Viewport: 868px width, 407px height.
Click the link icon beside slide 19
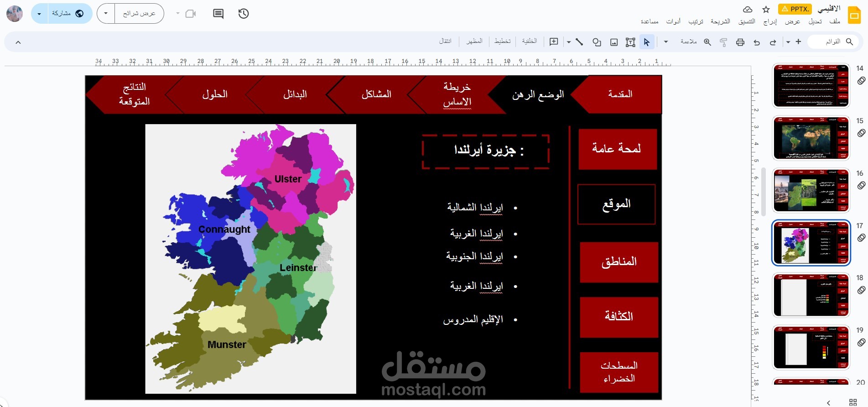point(861,343)
